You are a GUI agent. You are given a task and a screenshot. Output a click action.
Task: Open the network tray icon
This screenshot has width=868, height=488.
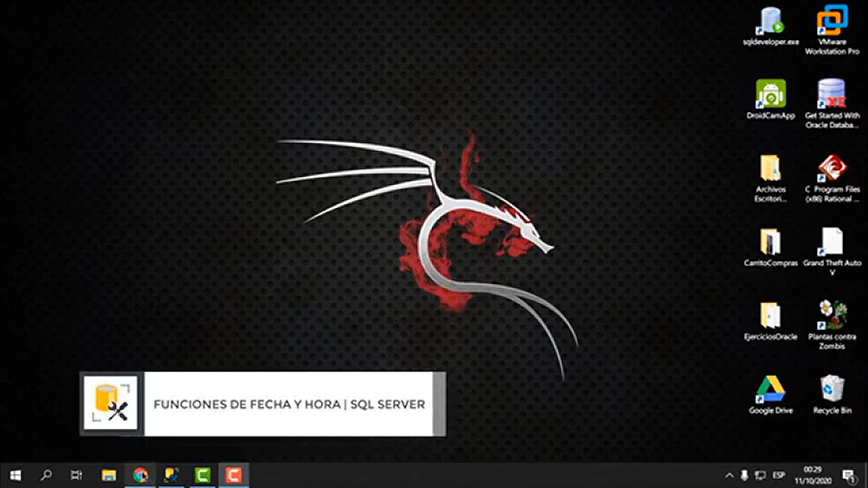pos(760,475)
